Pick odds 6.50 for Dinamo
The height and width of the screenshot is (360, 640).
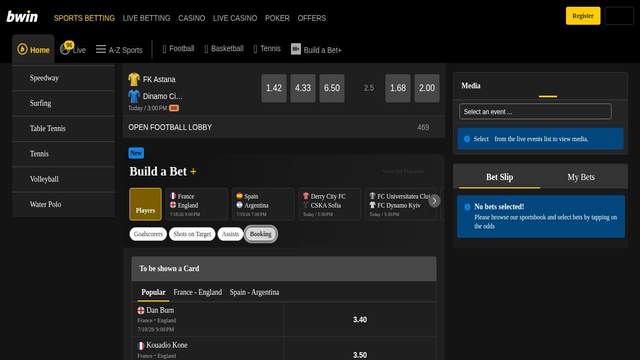pos(332,88)
